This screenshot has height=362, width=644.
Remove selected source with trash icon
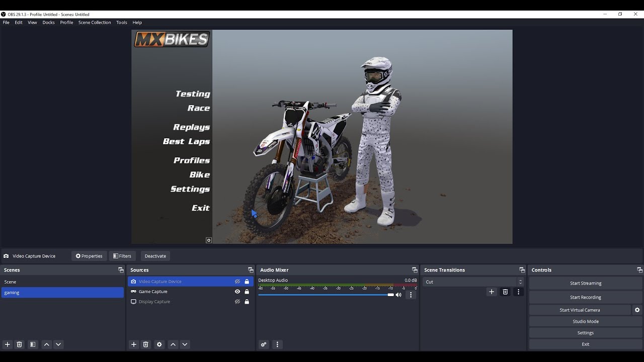(x=146, y=344)
